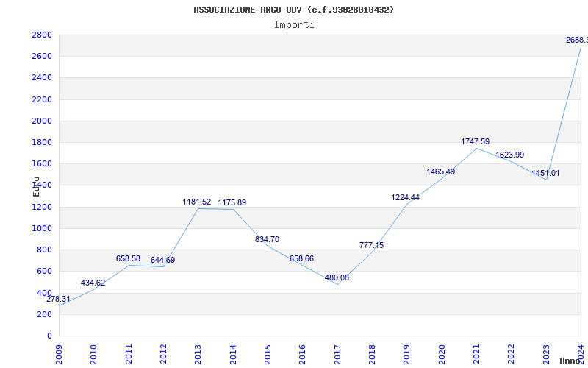
Task: Click the Anno x-axis title
Action: (x=570, y=361)
